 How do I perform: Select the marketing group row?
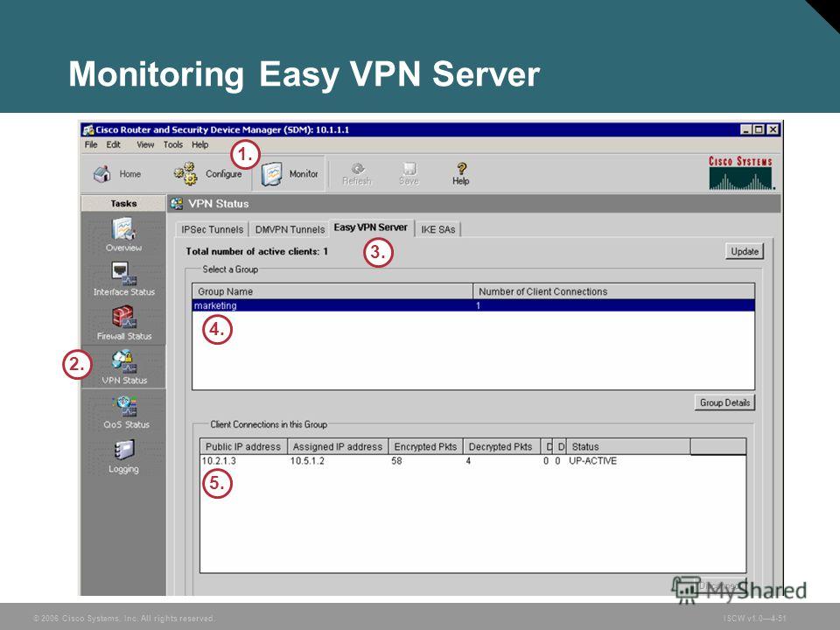[473, 305]
